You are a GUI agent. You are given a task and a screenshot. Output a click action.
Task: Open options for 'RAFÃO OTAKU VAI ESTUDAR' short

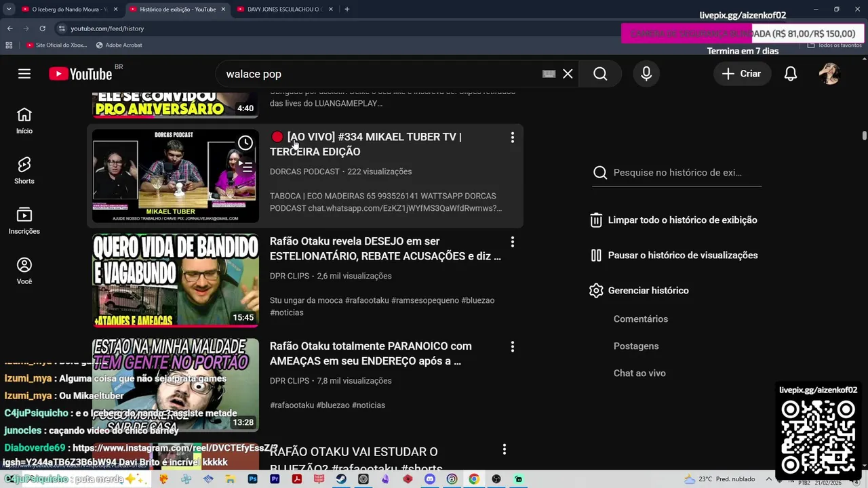[504, 449]
